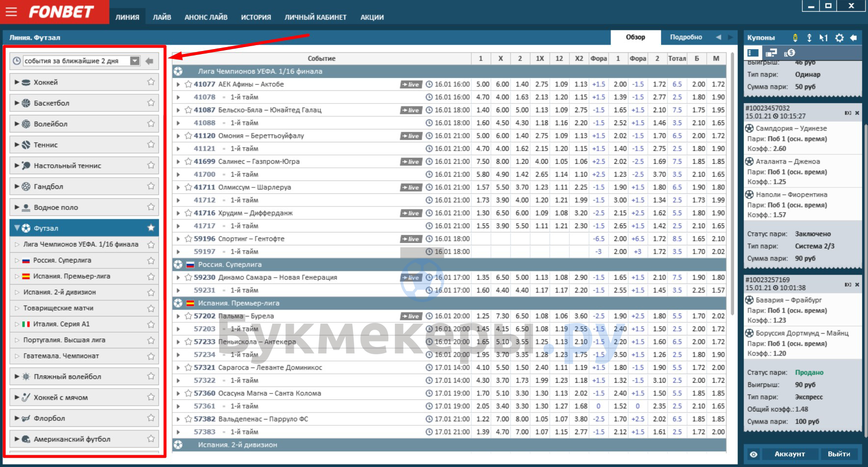Favorite event 41699 Салинес – Газпром-Югра
The height and width of the screenshot is (467, 868).
188,161
